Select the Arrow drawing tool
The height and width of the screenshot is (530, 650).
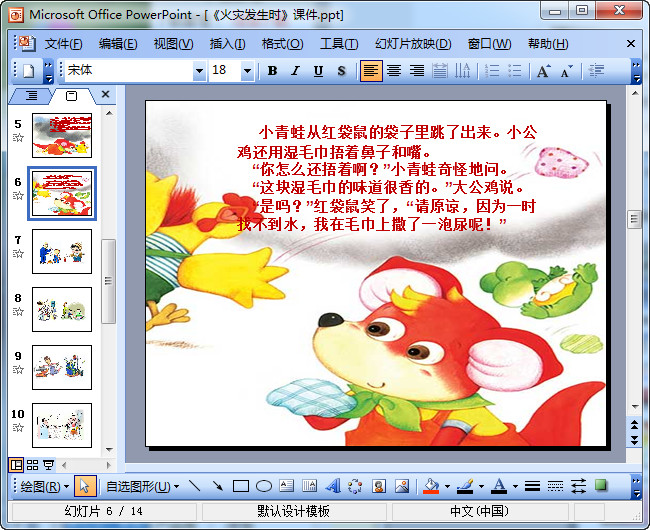[218, 486]
